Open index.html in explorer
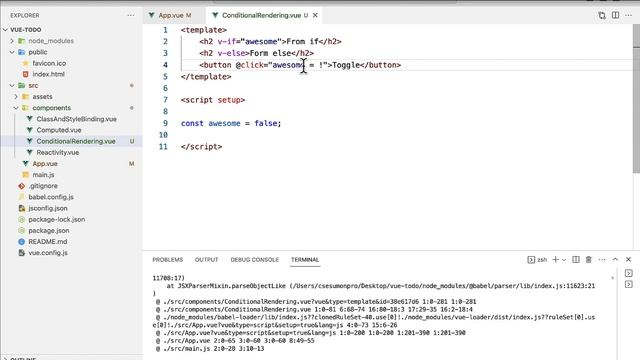 pyautogui.click(x=48, y=74)
